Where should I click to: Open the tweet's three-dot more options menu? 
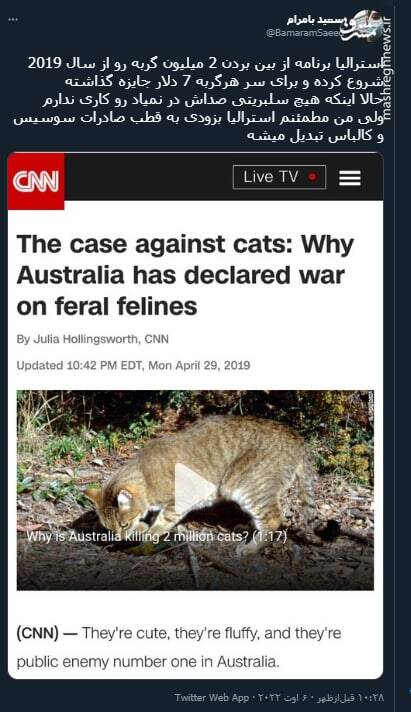(x=13, y=20)
